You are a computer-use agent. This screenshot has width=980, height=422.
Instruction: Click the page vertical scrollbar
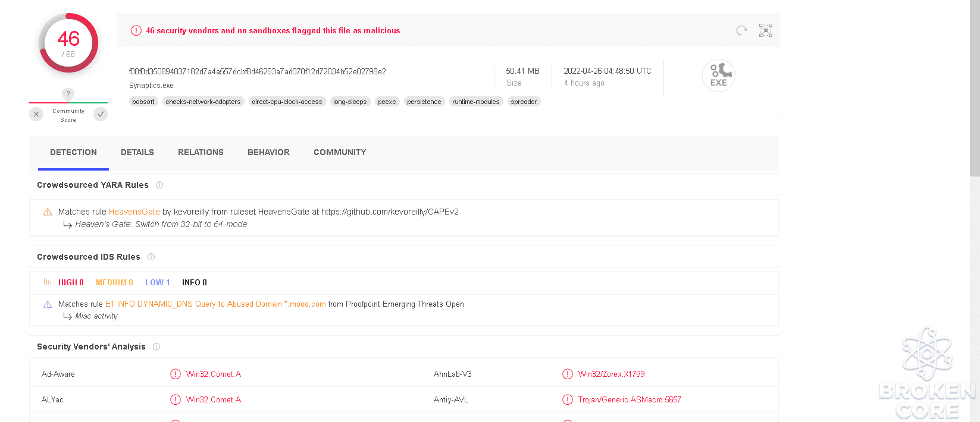(x=975, y=211)
